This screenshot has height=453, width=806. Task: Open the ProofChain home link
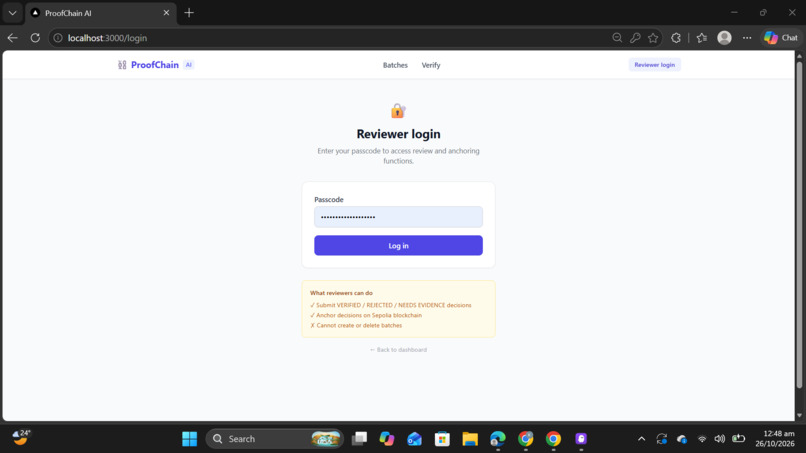[155, 65]
